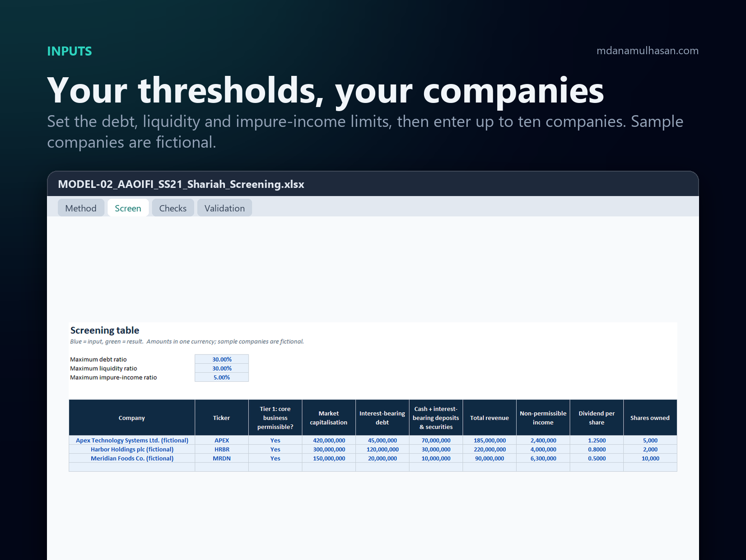Click market cap value 420,000,000
Screen dimensions: 746x560
click(329, 440)
